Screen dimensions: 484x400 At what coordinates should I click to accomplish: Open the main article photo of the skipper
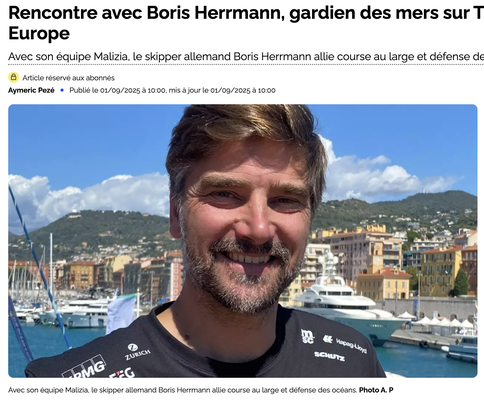tap(243, 241)
